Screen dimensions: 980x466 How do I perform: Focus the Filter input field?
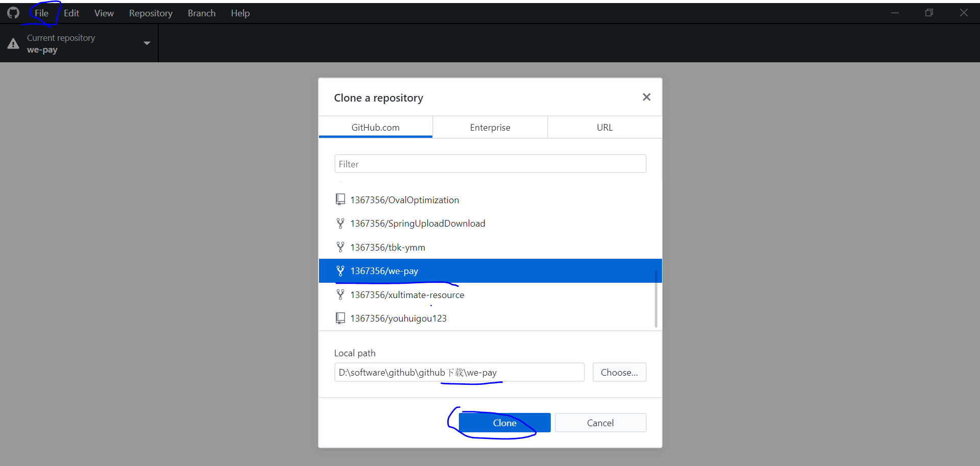(x=490, y=164)
